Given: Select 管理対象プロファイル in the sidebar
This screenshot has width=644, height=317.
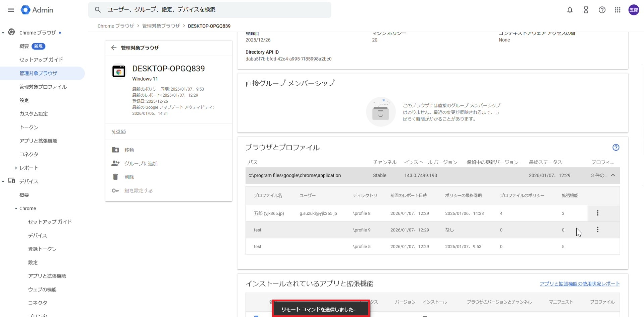Looking at the screenshot, I should (43, 87).
